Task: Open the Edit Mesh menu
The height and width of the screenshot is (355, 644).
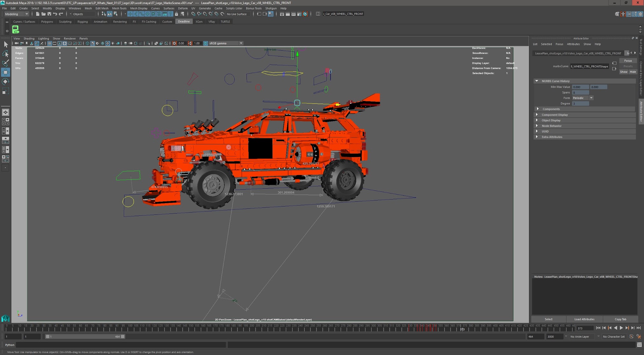Action: click(x=102, y=8)
